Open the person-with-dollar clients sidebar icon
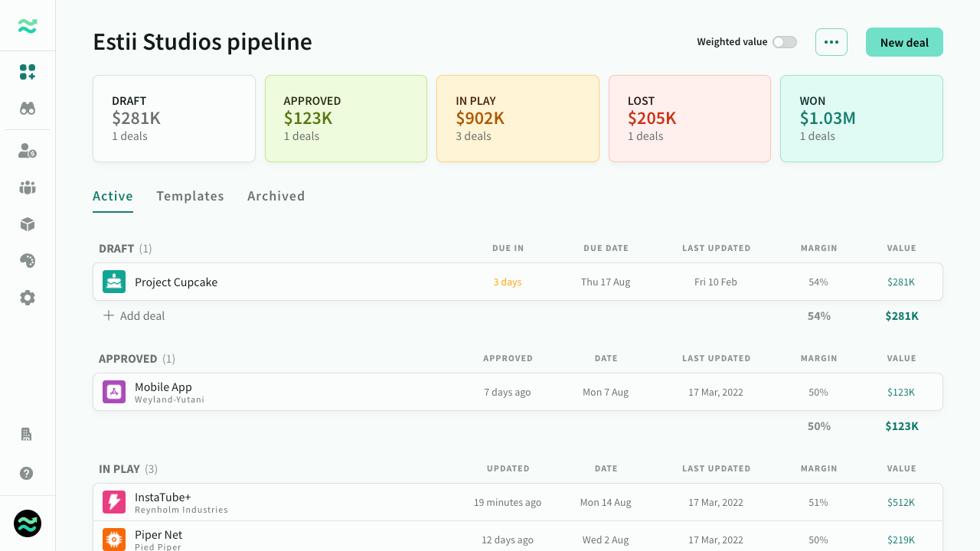The height and width of the screenshot is (551, 980). coord(28,151)
